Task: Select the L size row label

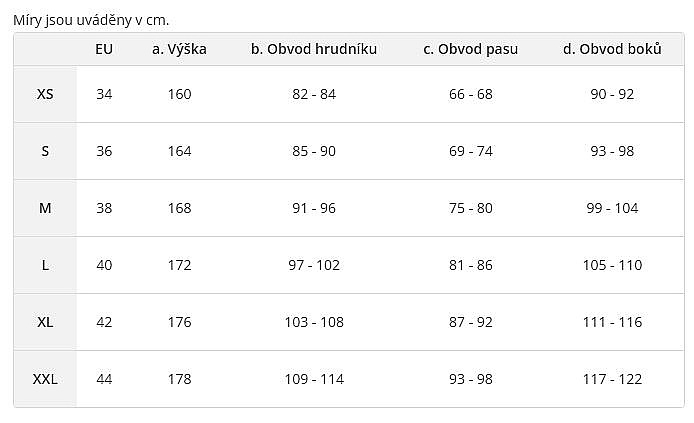Action: click(x=45, y=265)
